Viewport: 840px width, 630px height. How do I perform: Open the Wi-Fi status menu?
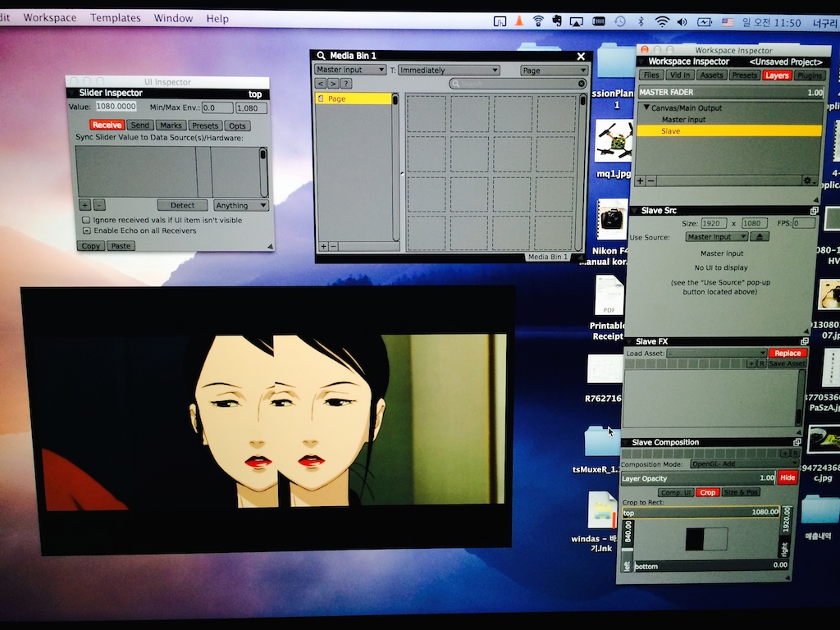pyautogui.click(x=662, y=21)
